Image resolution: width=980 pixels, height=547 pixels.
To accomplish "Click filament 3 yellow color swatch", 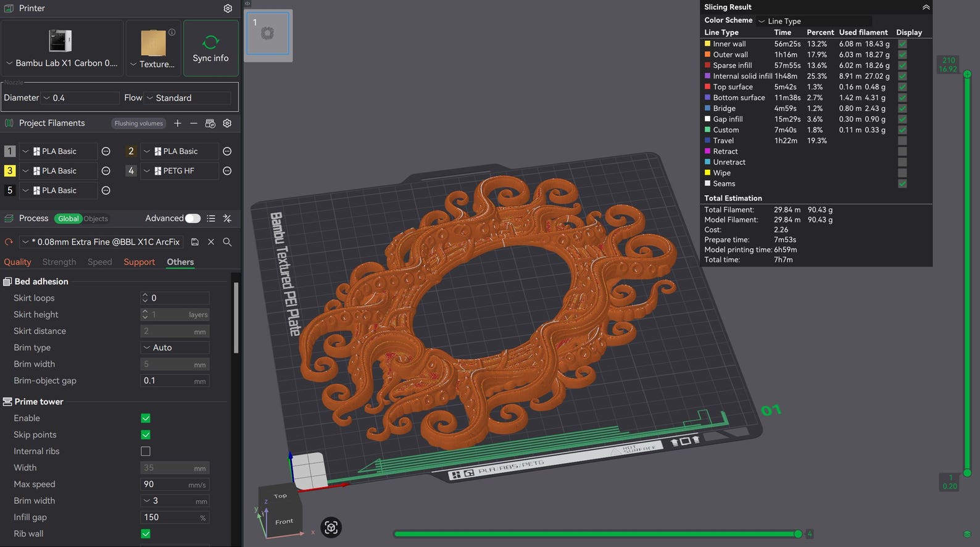I will pyautogui.click(x=9, y=170).
